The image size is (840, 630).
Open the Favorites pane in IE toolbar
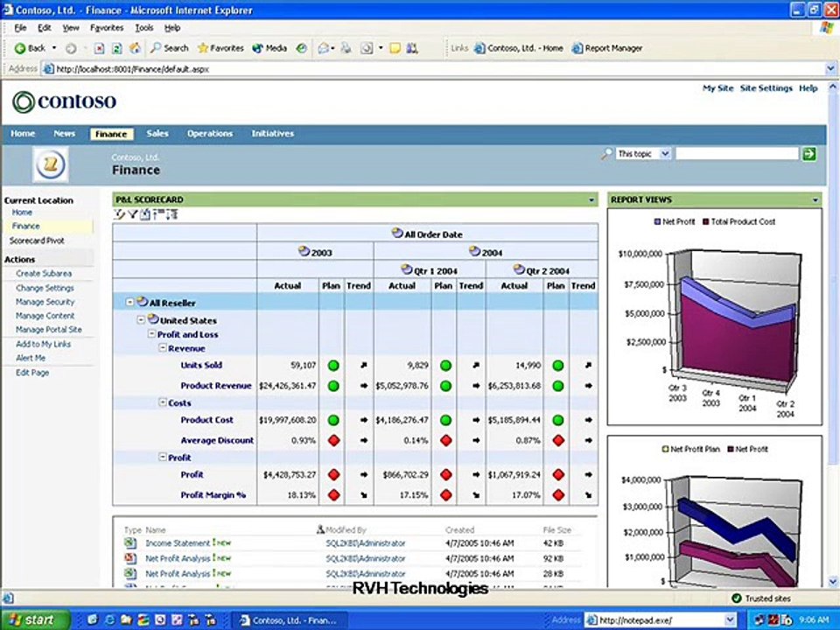point(220,48)
